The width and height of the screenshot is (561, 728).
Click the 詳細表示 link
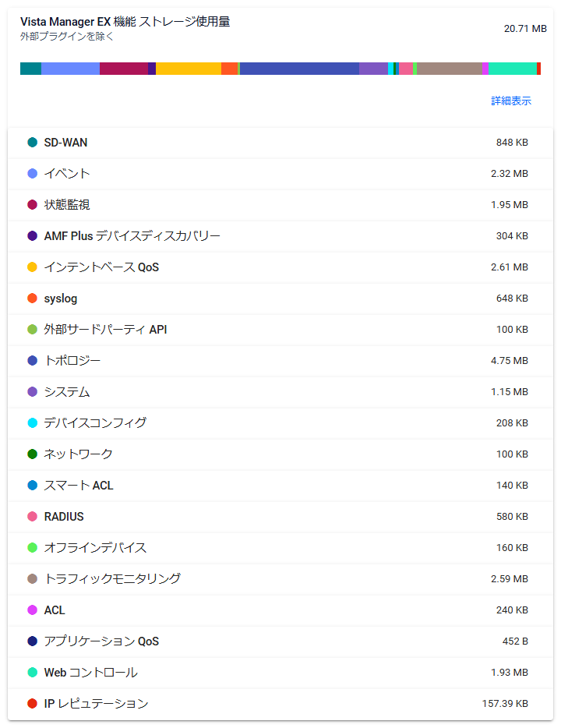(x=511, y=101)
